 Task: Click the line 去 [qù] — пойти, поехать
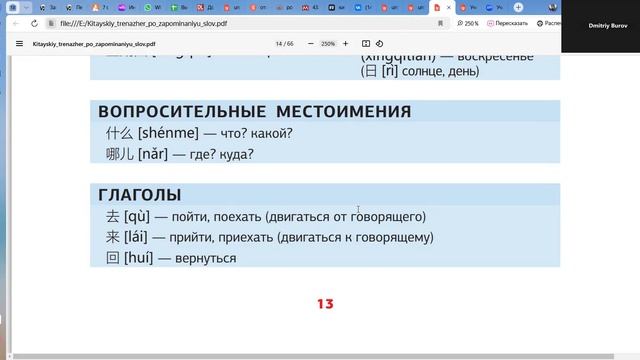265,216
